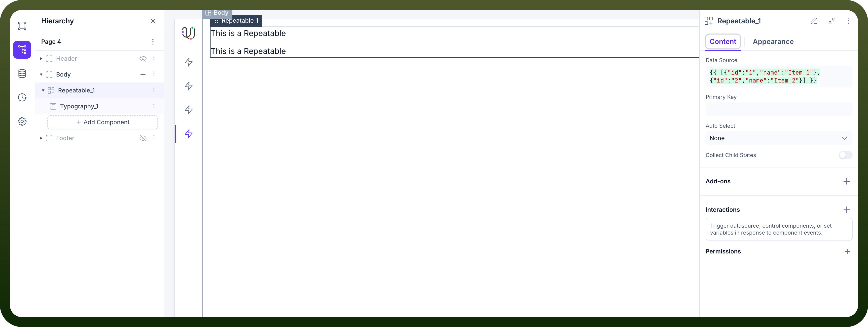Collapse the Repeatable_1 tree node
The image size is (868, 327).
(x=43, y=90)
